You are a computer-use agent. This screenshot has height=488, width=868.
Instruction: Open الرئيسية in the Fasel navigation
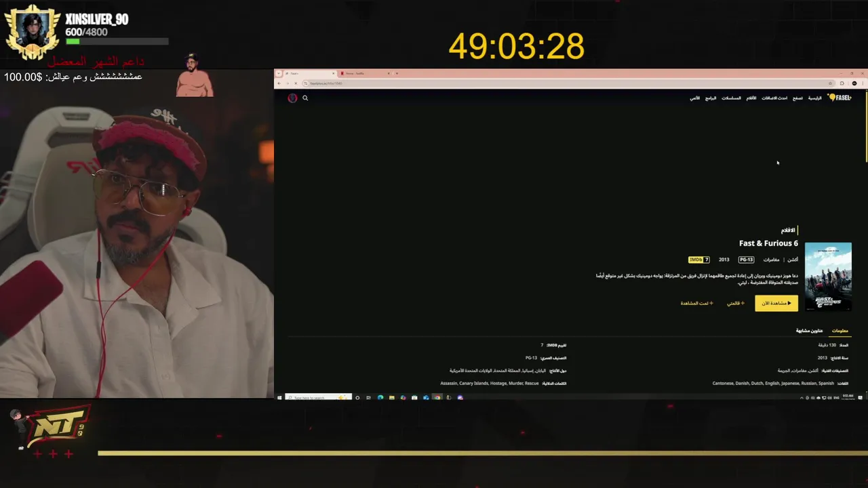(814, 98)
